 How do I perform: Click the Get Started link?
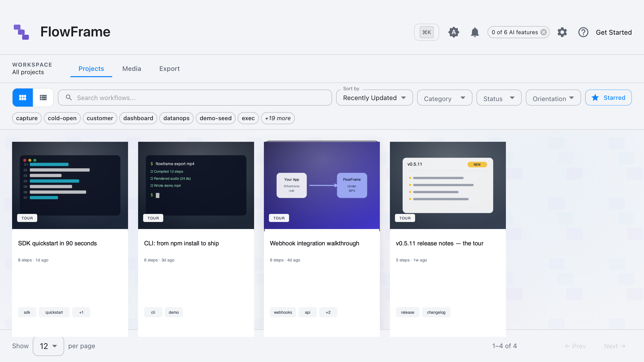pyautogui.click(x=614, y=32)
